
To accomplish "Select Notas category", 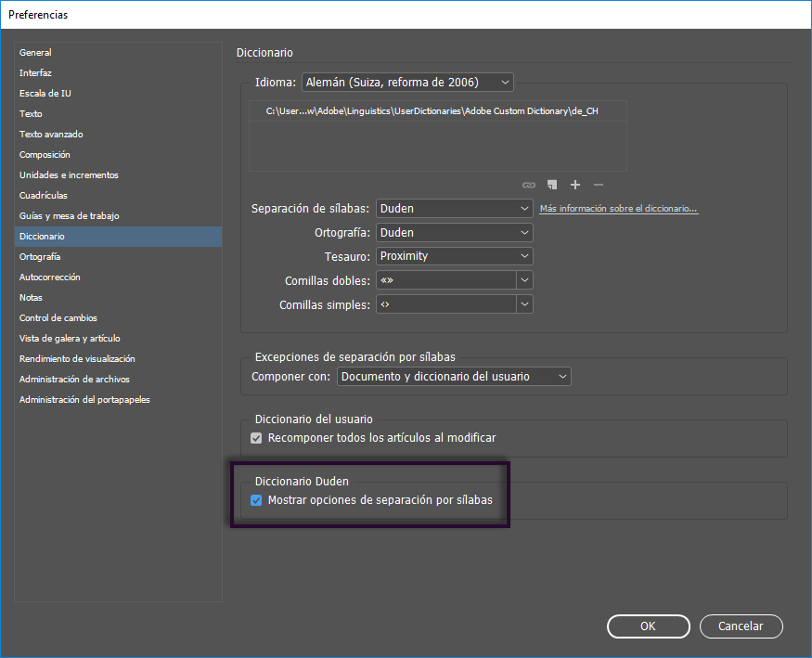I will click(x=118, y=298).
